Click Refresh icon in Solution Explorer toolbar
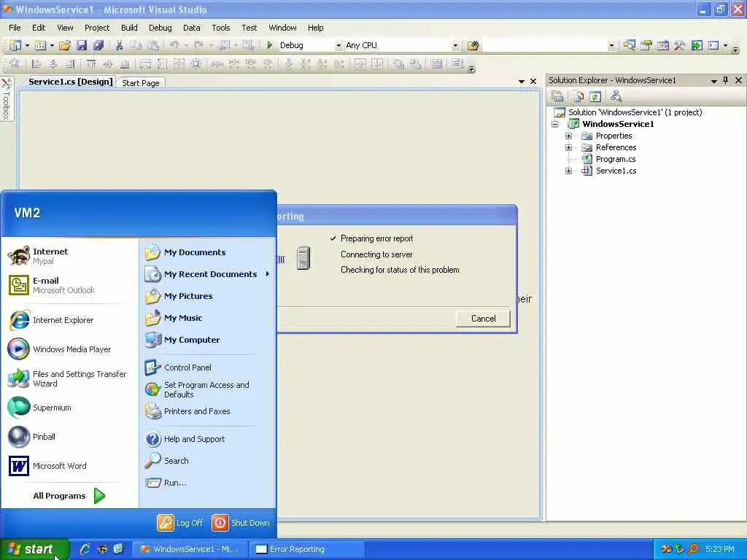 tap(595, 97)
